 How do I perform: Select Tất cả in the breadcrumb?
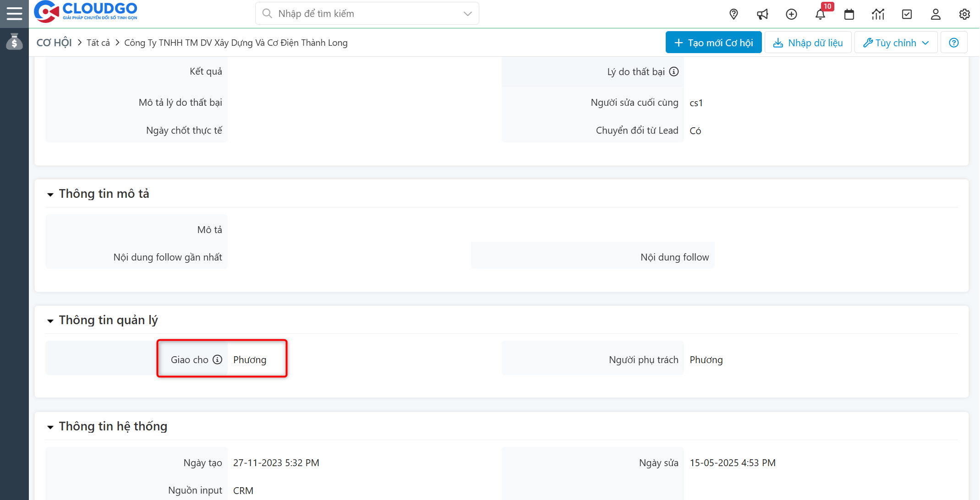tap(98, 42)
